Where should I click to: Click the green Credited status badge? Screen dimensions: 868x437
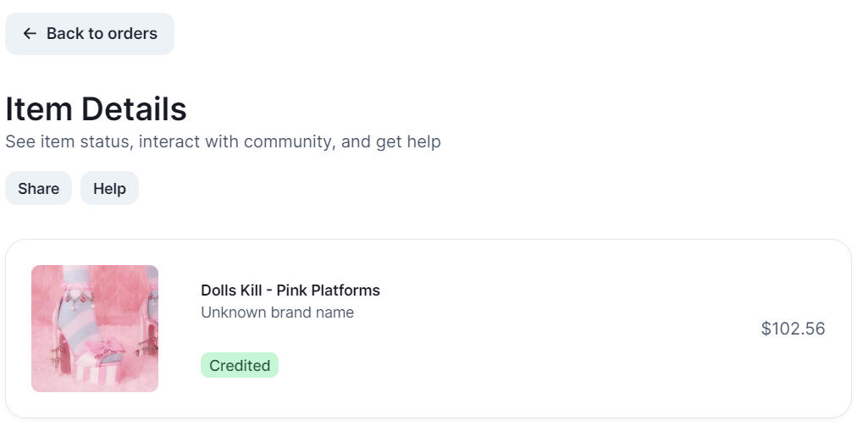(240, 366)
